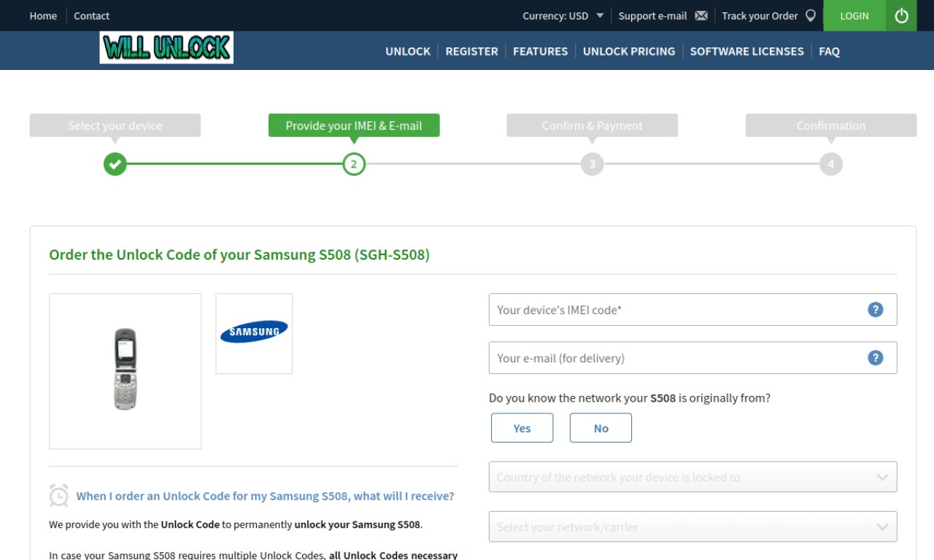Click the Support e-mail link
The width and height of the screenshot is (934, 560).
click(653, 16)
